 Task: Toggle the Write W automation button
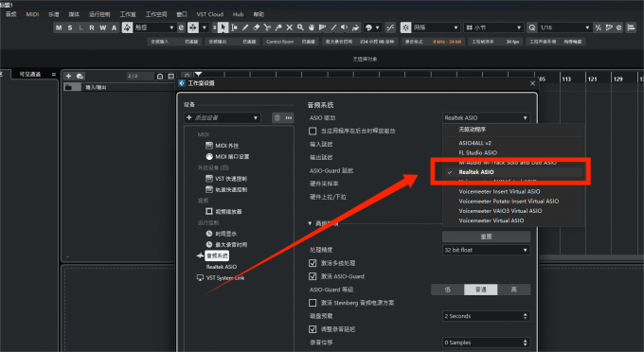(102, 27)
